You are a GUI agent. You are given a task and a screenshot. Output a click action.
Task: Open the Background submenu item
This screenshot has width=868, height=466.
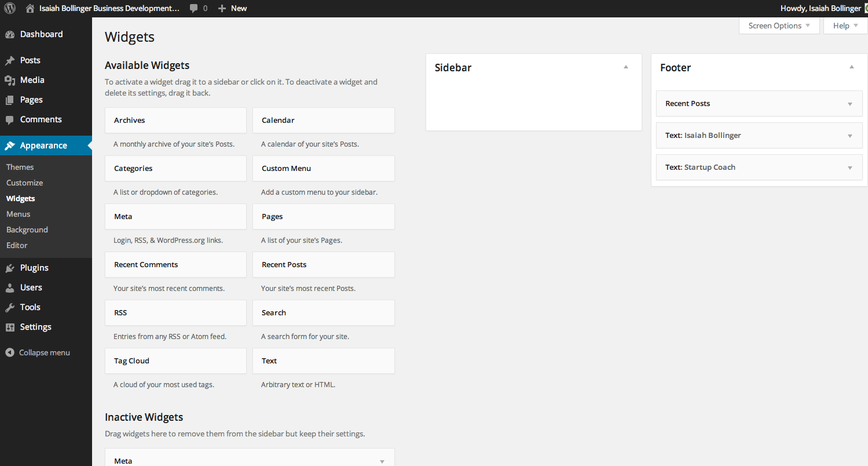pos(27,230)
